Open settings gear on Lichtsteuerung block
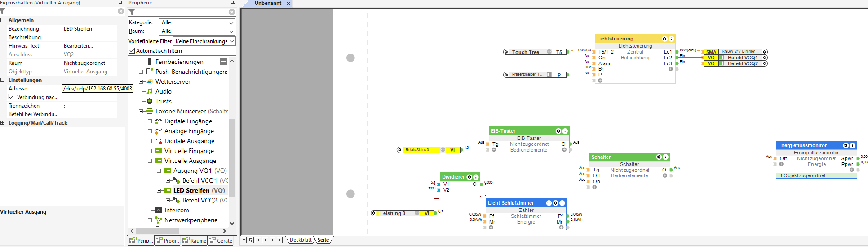The width and height of the screenshot is (868, 247). click(x=665, y=39)
